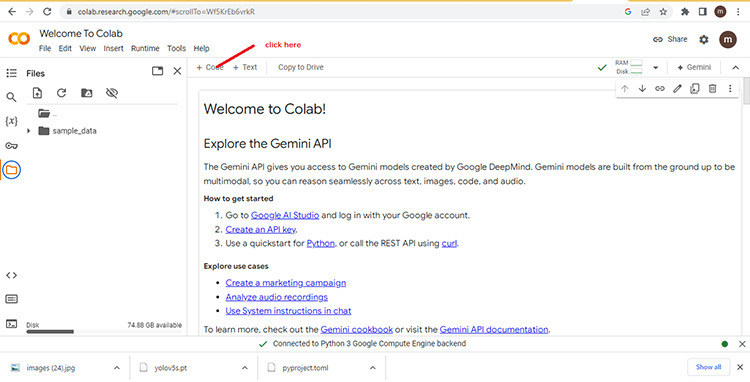Open the Command palette icon
The image size is (750, 382).
coord(11,299)
